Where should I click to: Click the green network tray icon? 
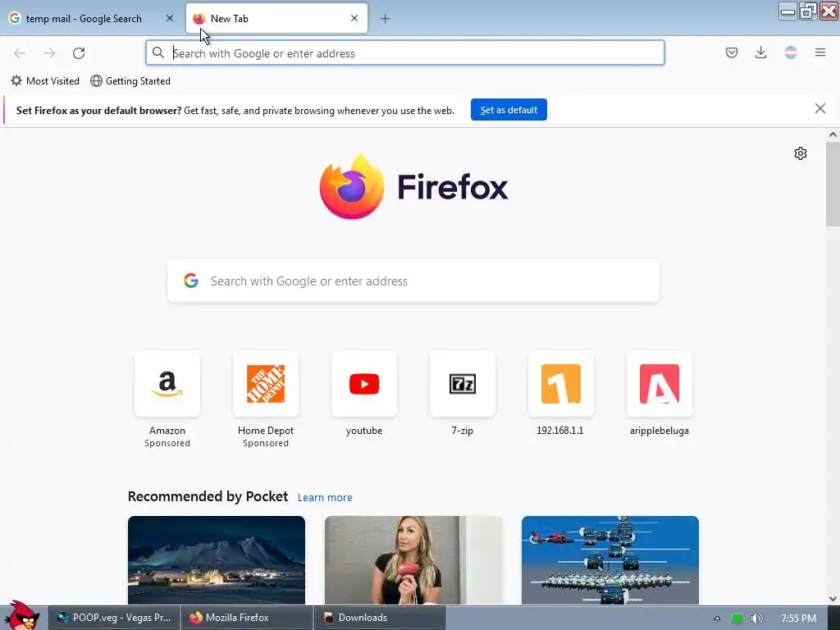pos(737,619)
